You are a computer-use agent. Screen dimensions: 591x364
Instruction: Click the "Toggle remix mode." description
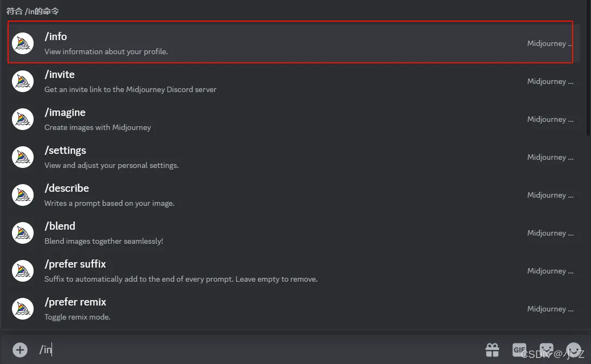tap(78, 317)
